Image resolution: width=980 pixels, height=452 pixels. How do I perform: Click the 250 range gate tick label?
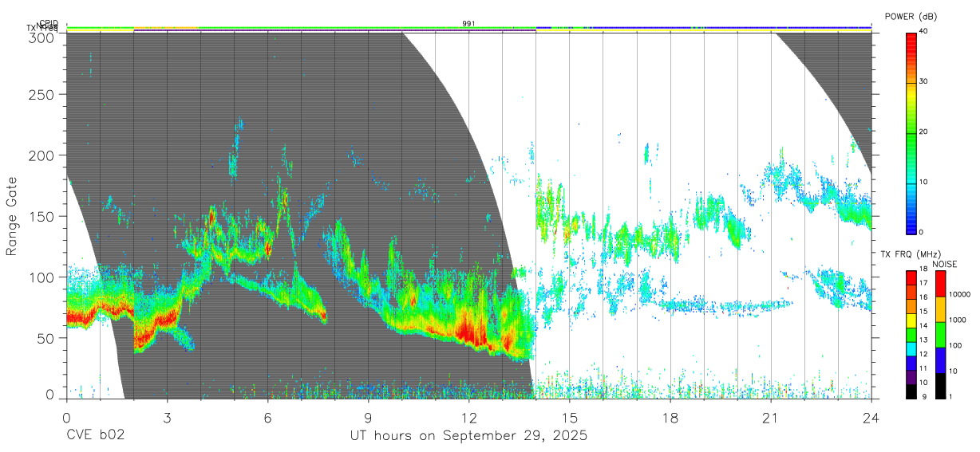coord(43,95)
